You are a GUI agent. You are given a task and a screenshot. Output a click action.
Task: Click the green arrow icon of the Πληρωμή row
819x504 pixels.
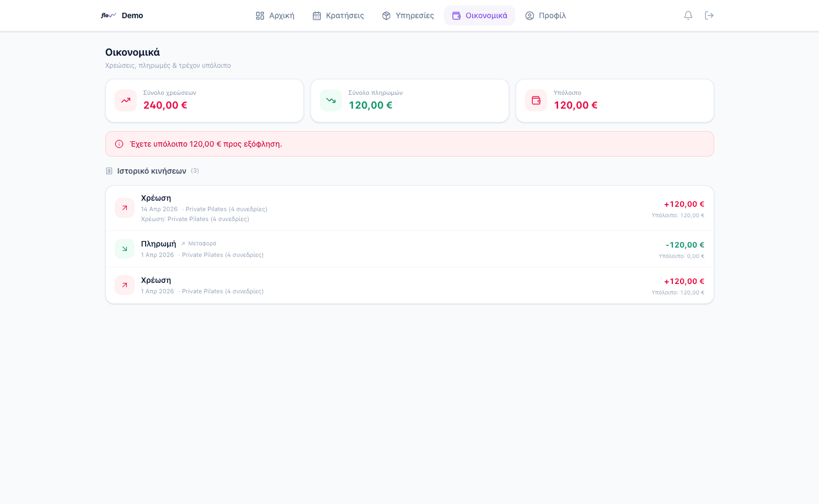[125, 249]
